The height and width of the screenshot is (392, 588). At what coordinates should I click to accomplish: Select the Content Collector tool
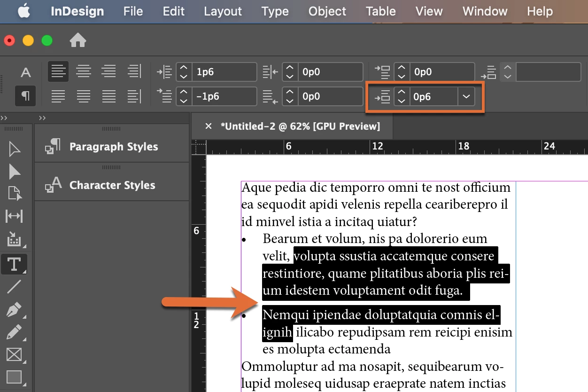pyautogui.click(x=15, y=239)
